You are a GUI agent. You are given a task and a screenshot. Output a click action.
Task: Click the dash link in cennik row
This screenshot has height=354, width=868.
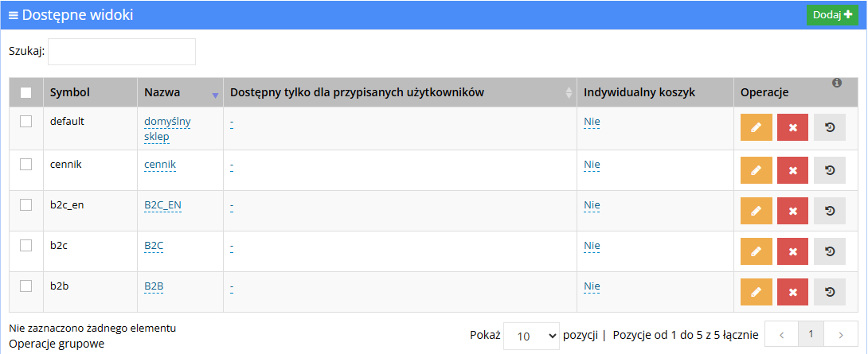[x=232, y=165]
